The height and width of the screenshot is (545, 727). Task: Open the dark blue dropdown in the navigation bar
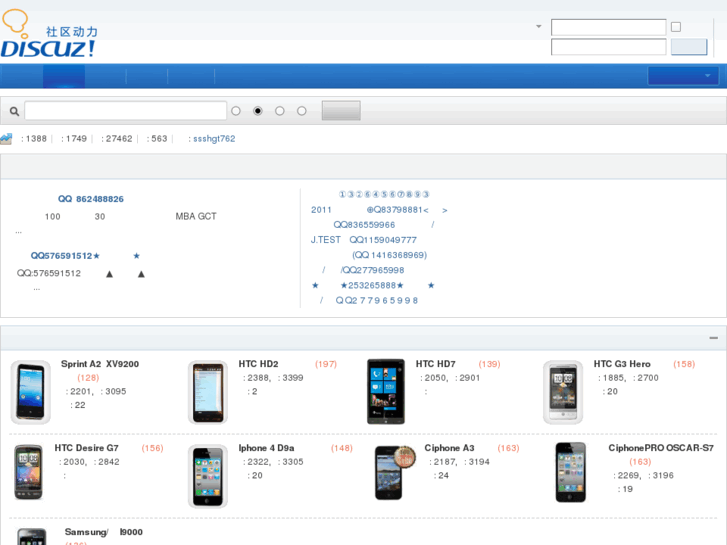click(683, 76)
